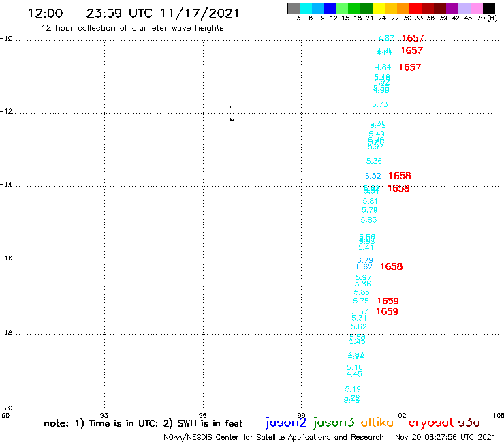Click the wave height value 6.52

pos(373,176)
